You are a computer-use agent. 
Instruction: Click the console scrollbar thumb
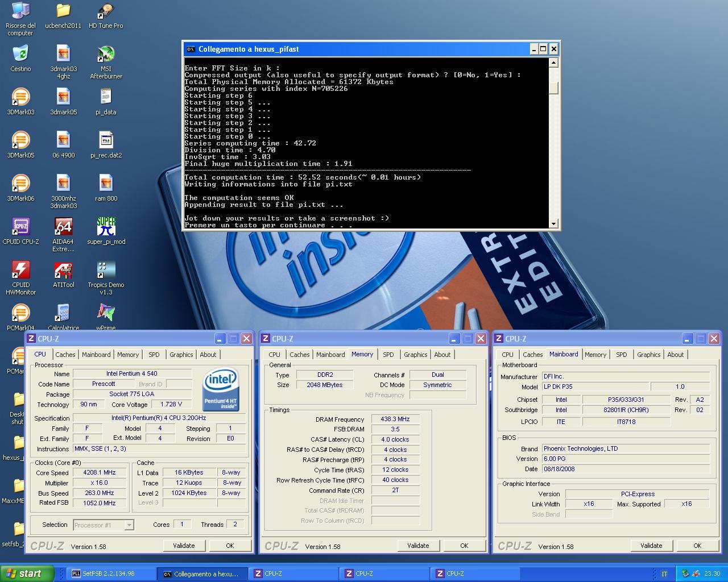(x=553, y=88)
